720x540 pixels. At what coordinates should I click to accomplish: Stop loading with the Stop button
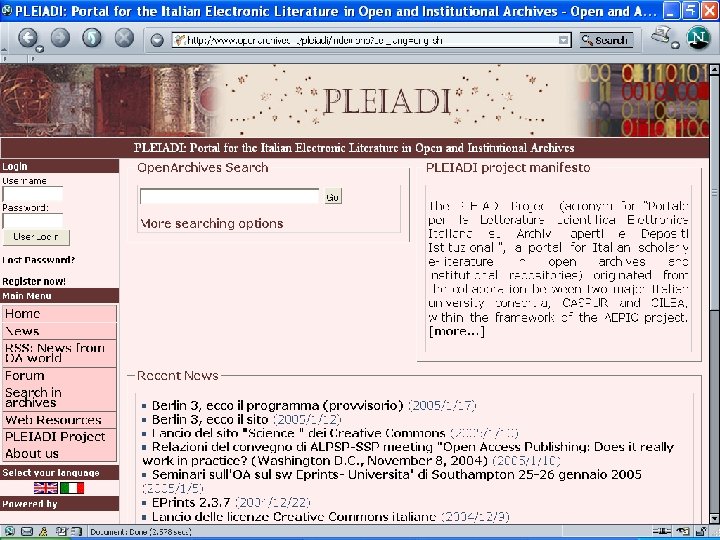click(x=124, y=38)
